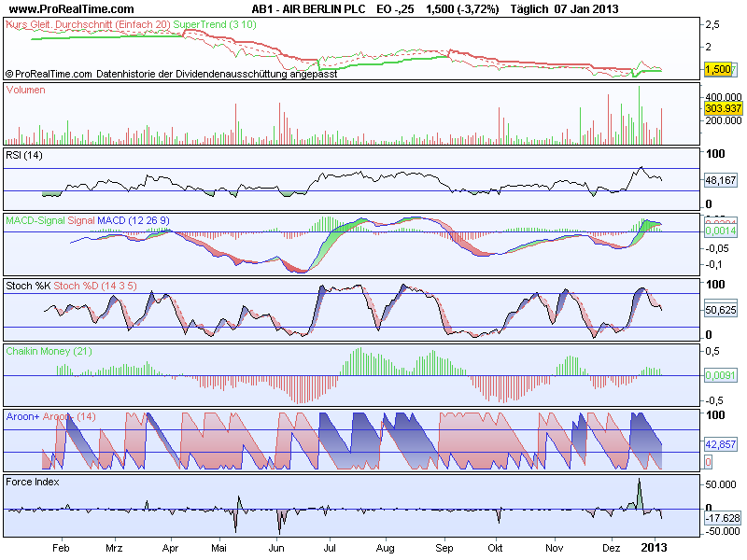Click the 2,5 price axis tick
The image size is (747, 560).
coord(712,24)
